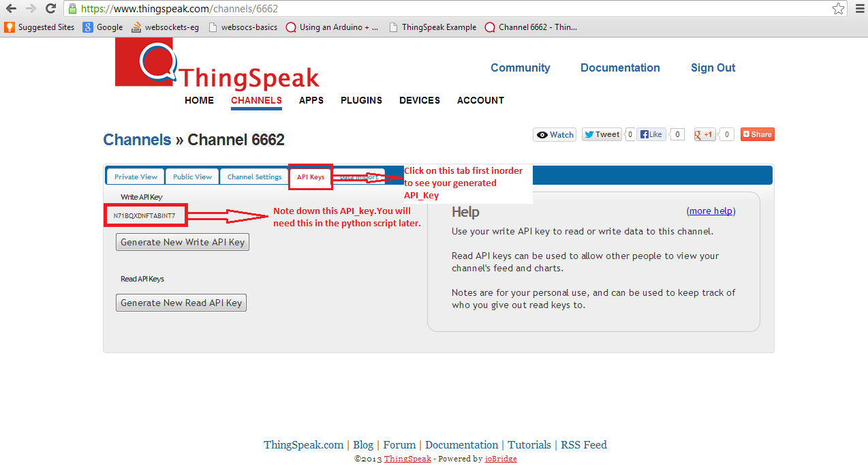Viewport: 868px width, 471px height.
Task: Tweet this channel via Twitter button
Action: tap(602, 135)
